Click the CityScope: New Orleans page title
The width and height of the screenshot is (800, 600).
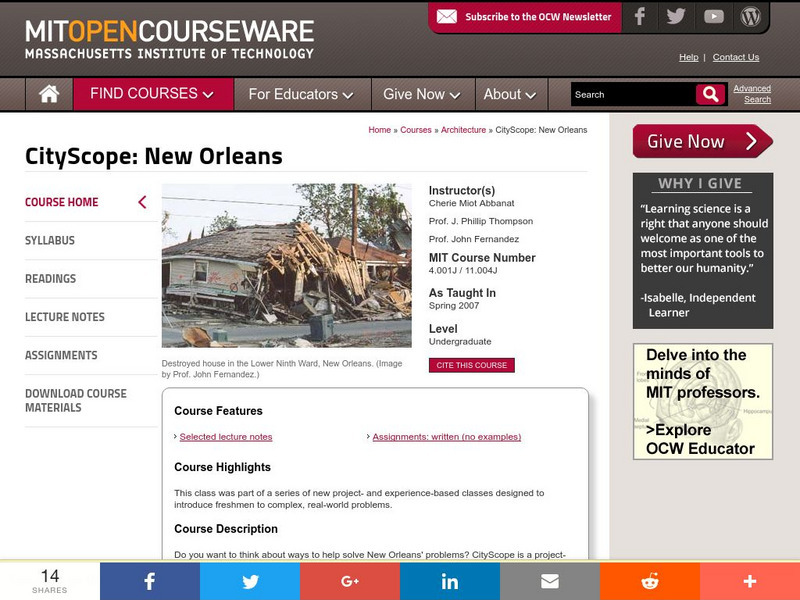[154, 156]
